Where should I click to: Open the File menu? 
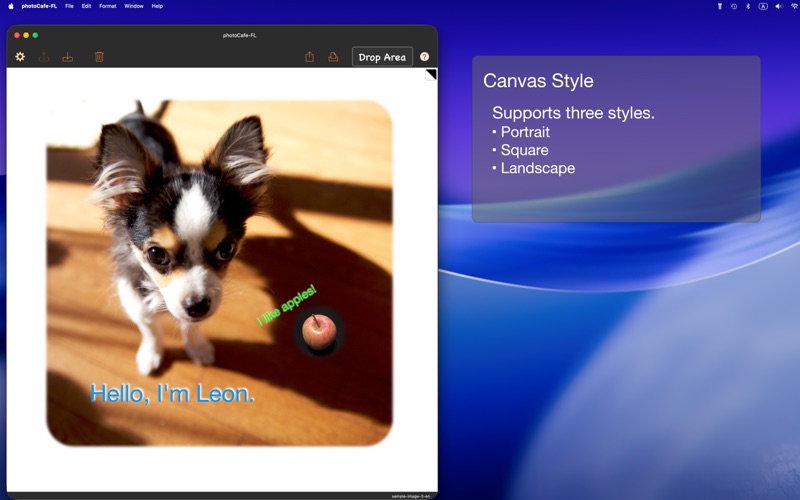pyautogui.click(x=69, y=6)
